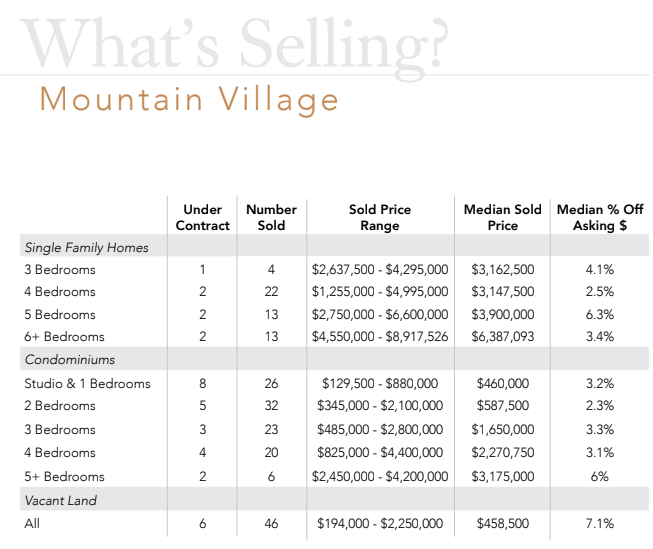Click the Median Sold Price header
This screenshot has width=653, height=549.
click(503, 217)
